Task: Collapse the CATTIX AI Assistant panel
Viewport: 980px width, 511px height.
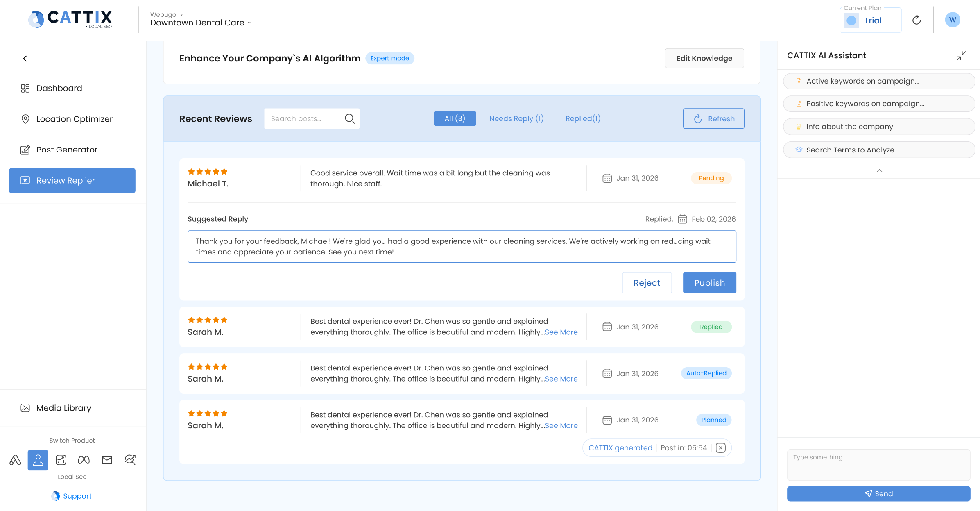Action: coord(961,56)
